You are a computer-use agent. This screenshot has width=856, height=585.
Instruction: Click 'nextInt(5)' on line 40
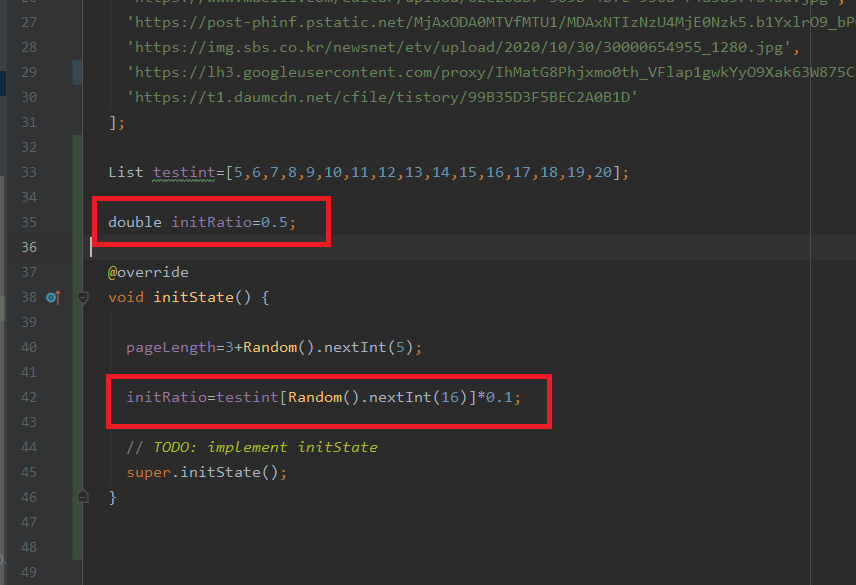coord(368,348)
